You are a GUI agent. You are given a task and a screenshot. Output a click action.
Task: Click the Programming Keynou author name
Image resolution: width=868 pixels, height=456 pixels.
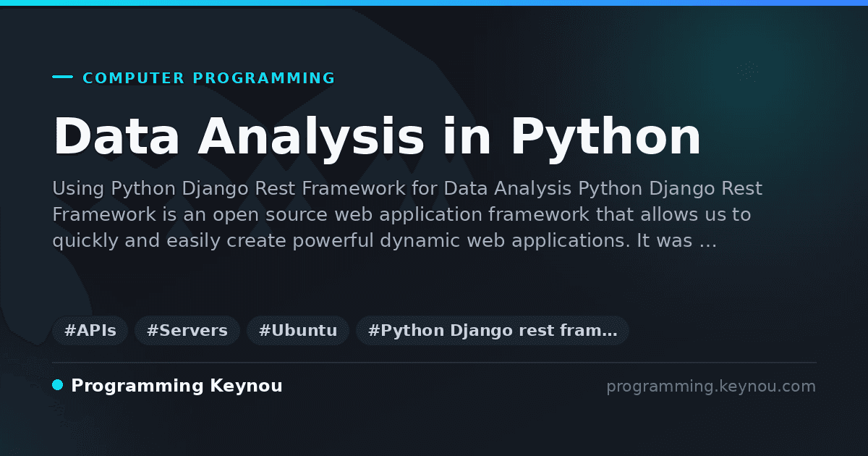coord(176,386)
